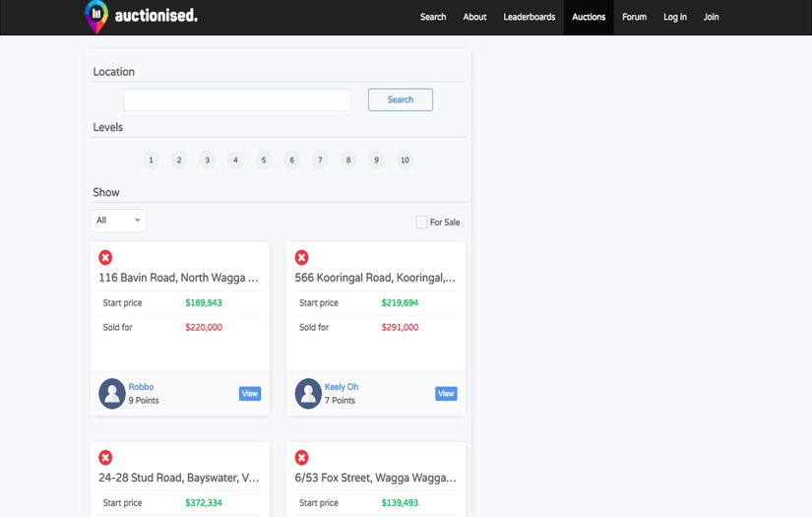Image resolution: width=812 pixels, height=517 pixels.
Task: Open the Robbo user link
Action: coord(141,387)
